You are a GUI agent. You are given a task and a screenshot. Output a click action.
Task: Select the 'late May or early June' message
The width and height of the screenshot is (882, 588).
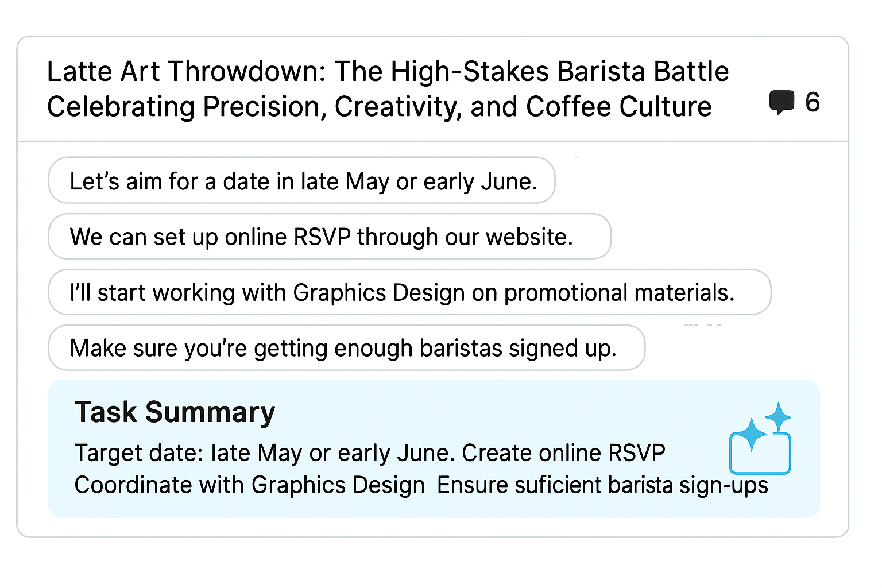click(x=302, y=181)
